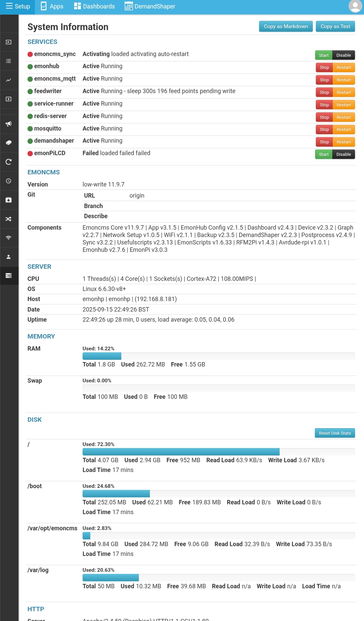Disable the emonPiLCD service
This screenshot has height=621, width=364.
tap(343, 154)
